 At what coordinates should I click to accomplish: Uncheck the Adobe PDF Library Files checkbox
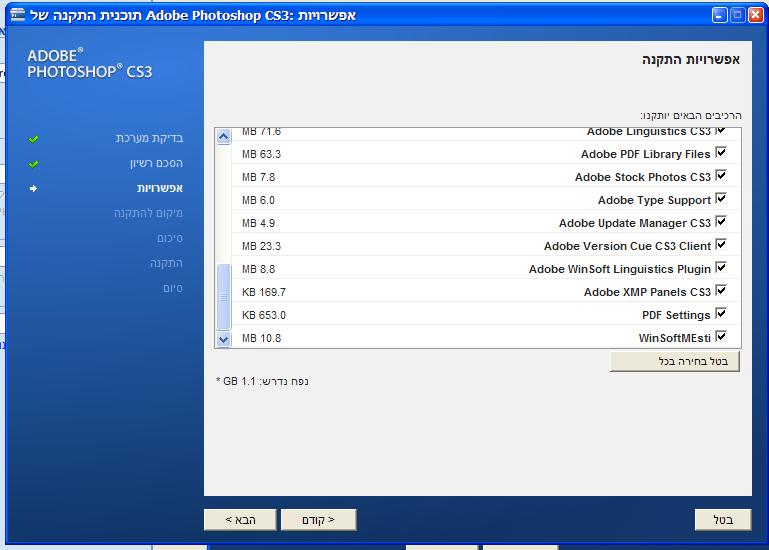point(720,153)
